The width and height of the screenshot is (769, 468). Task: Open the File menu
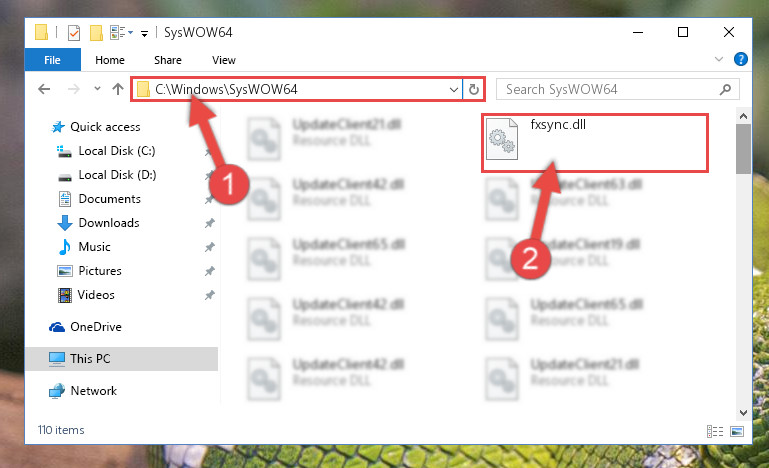pyautogui.click(x=52, y=60)
